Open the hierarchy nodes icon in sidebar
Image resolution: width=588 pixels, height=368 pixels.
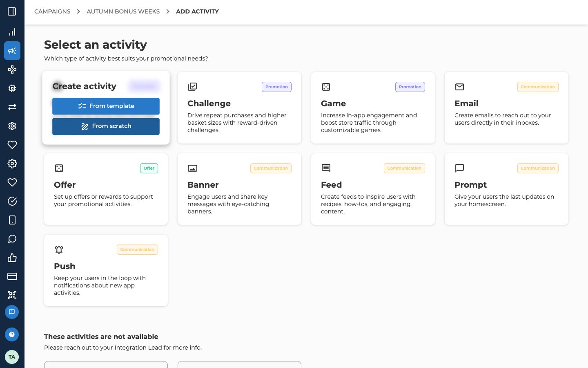pos(12,70)
